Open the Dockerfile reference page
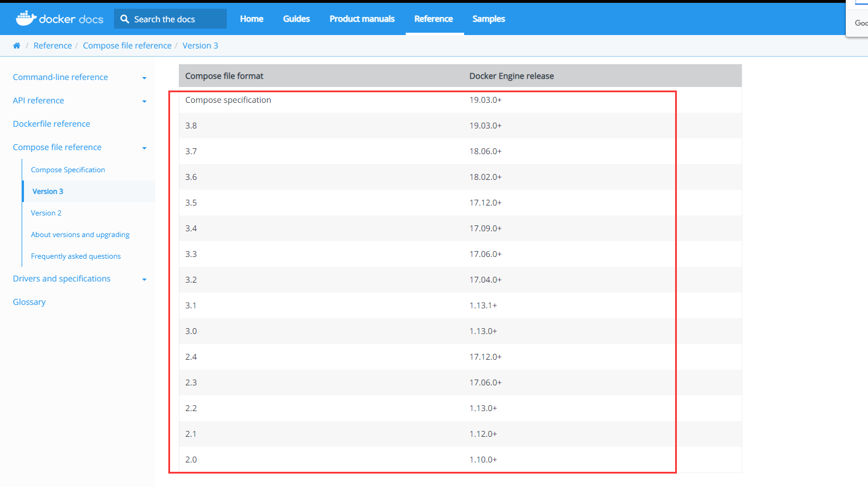 pyautogui.click(x=51, y=123)
